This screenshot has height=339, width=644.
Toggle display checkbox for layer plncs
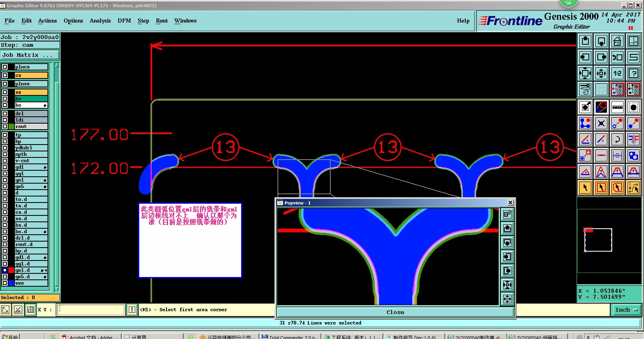[5, 67]
